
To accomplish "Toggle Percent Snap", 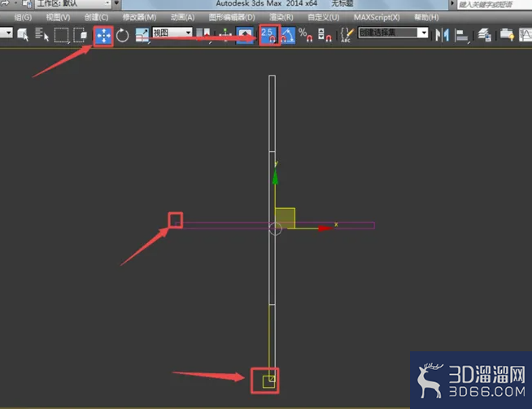I will coord(305,35).
